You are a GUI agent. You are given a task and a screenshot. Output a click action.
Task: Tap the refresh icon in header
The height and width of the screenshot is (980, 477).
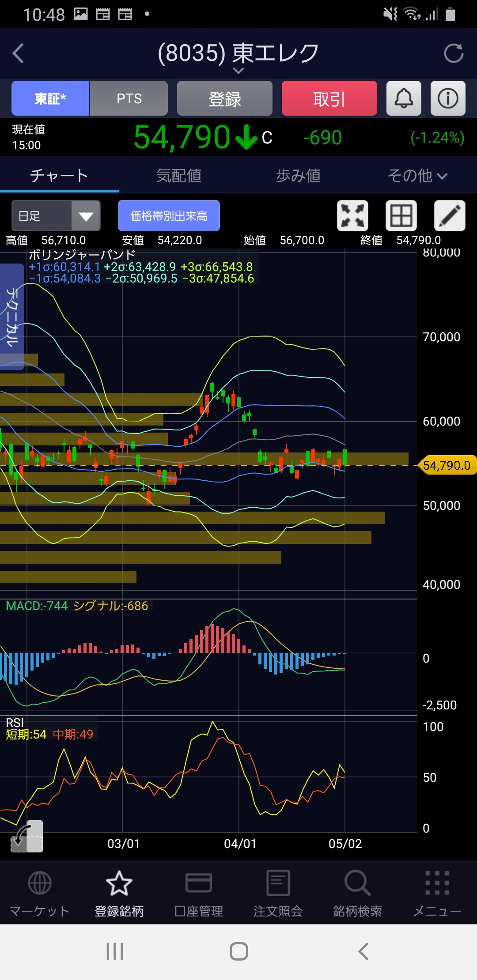point(454,53)
